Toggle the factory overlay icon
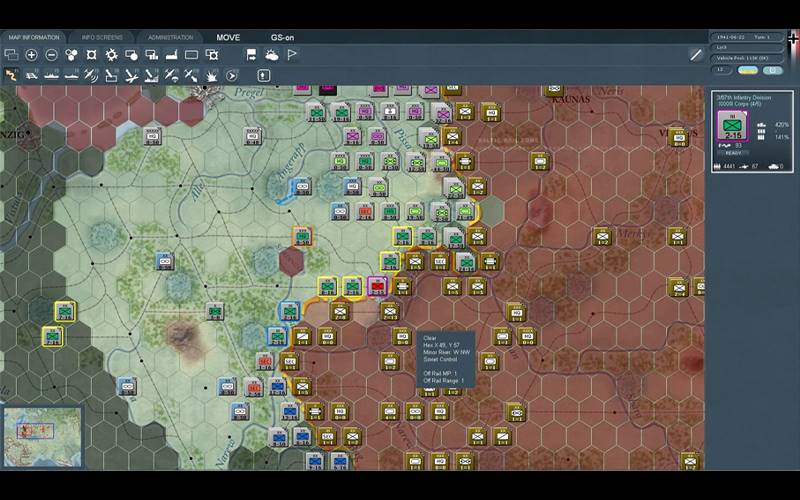 [x=171, y=55]
